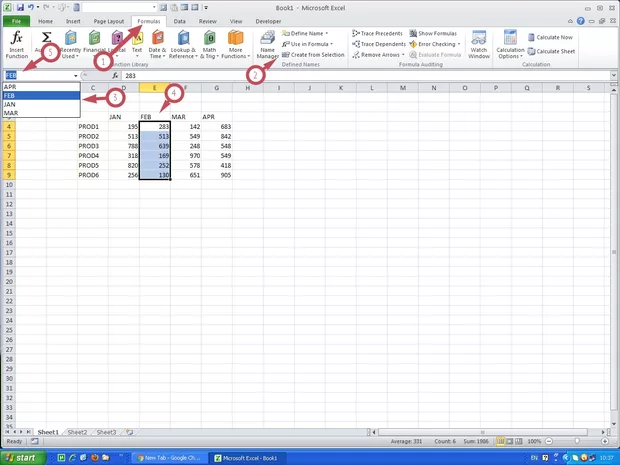The image size is (620, 465).
Task: Switch to the Data ribbon tab
Action: click(179, 20)
